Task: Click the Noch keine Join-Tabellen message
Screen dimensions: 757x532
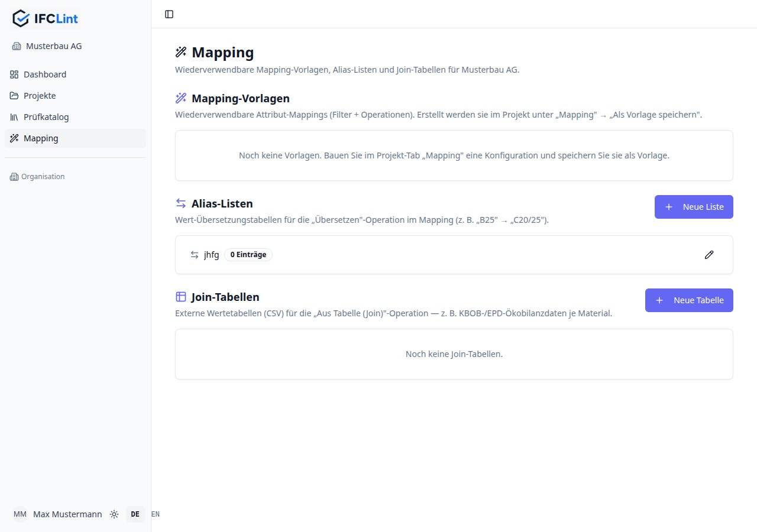Action: [454, 354]
